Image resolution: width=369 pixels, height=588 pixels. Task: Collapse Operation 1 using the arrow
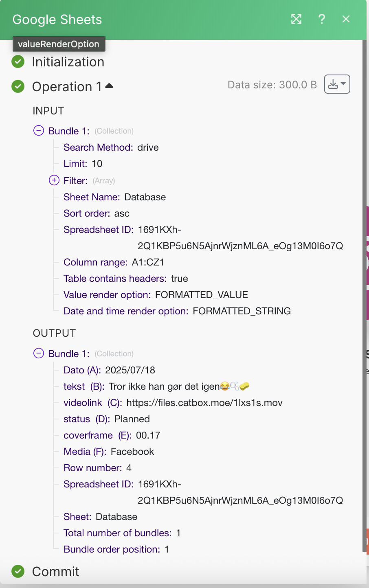pyautogui.click(x=109, y=86)
